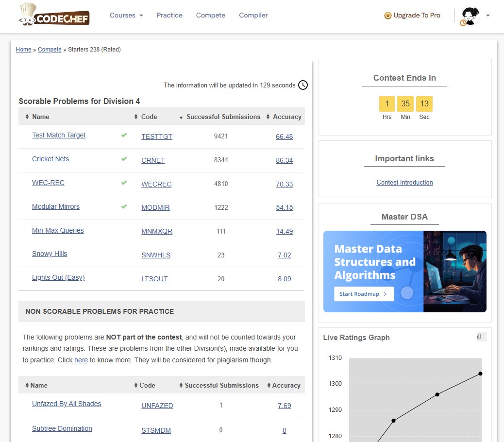504x442 pixels.
Task: Click the 8.09 accuracy link
Action: [285, 279]
